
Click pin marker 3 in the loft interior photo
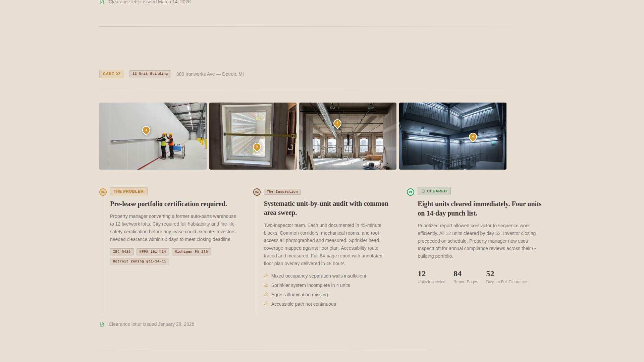pyautogui.click(x=337, y=123)
